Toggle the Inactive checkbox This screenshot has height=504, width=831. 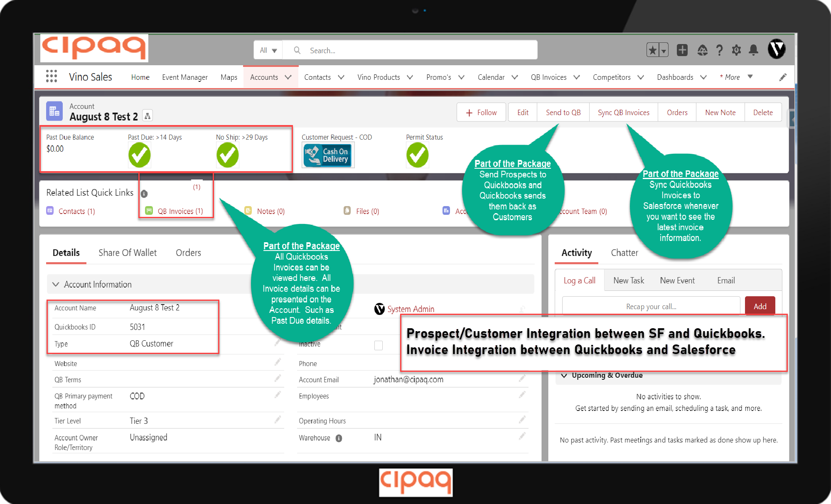(x=378, y=345)
